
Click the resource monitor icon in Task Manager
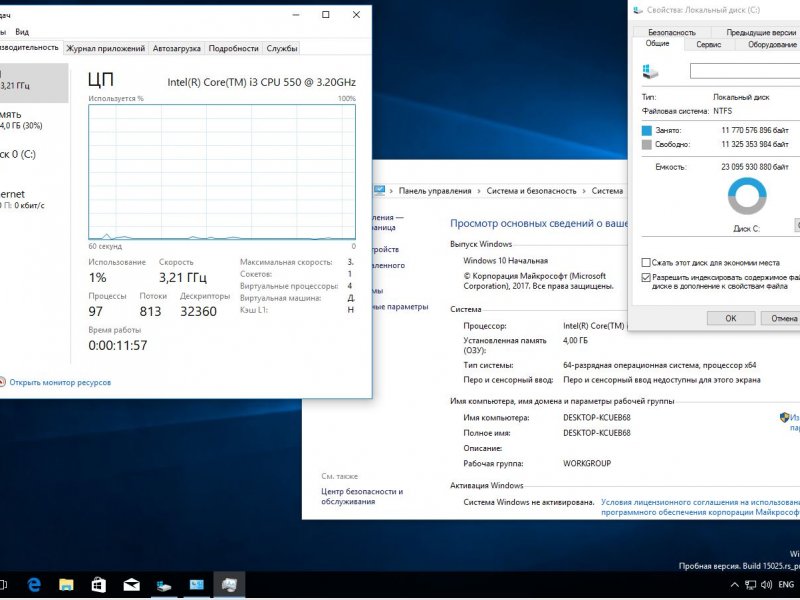2,382
